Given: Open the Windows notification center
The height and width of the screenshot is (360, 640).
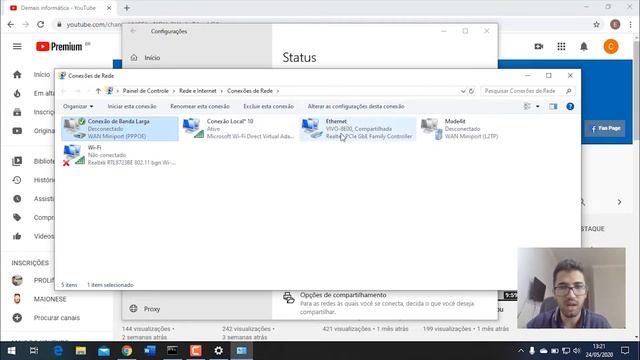Looking at the screenshot, I should click(x=625, y=351).
